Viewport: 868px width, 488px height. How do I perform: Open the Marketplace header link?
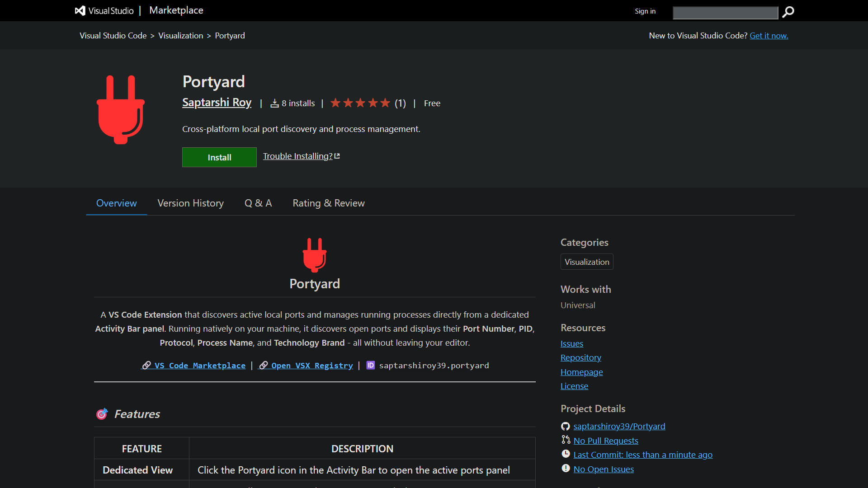176,10
